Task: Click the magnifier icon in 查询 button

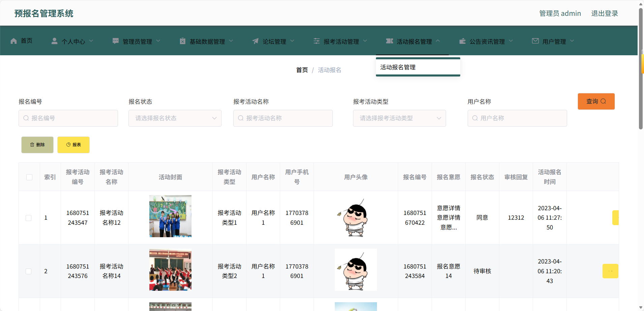Action: pyautogui.click(x=603, y=101)
